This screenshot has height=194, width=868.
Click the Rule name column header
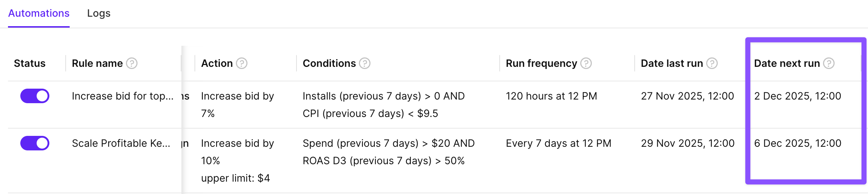(x=97, y=64)
